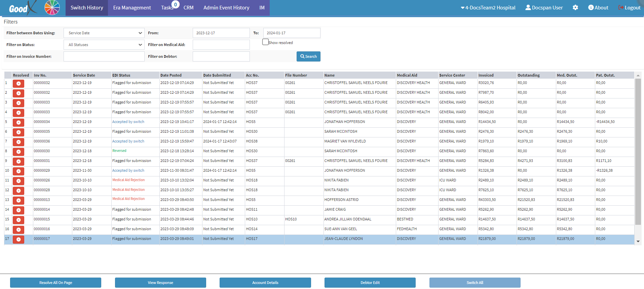
Task: Click the red resolve icon in row 1
Action: (18, 84)
